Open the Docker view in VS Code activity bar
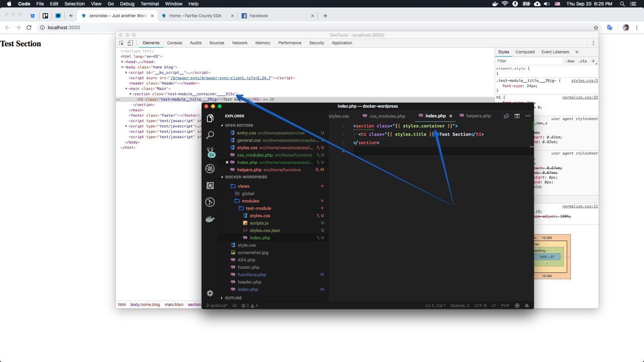644x362 pixels. pos(210,219)
